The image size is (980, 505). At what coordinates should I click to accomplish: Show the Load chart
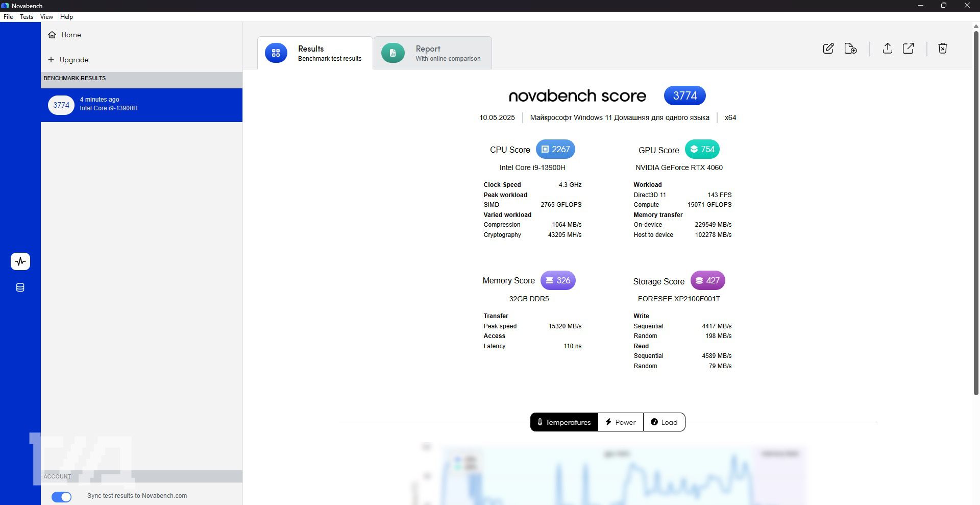click(664, 422)
